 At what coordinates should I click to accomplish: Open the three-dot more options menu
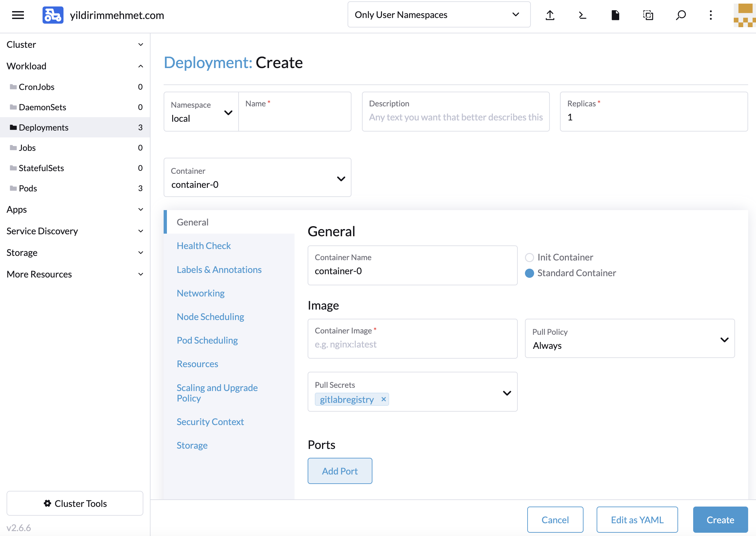[x=711, y=15]
